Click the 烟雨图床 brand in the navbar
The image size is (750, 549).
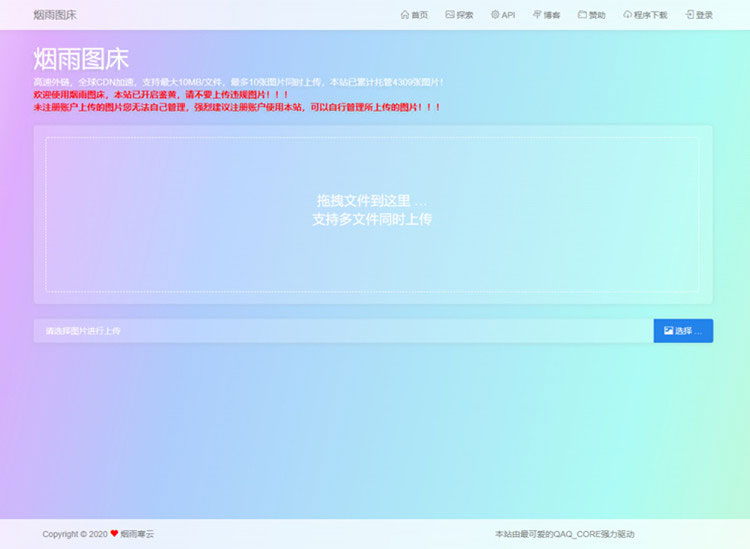pyautogui.click(x=54, y=15)
